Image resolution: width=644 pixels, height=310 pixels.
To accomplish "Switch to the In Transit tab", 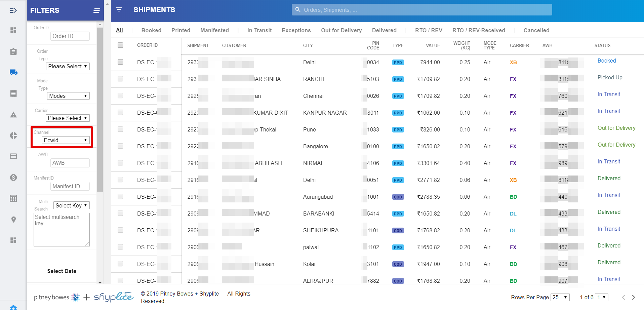I will 259,30.
